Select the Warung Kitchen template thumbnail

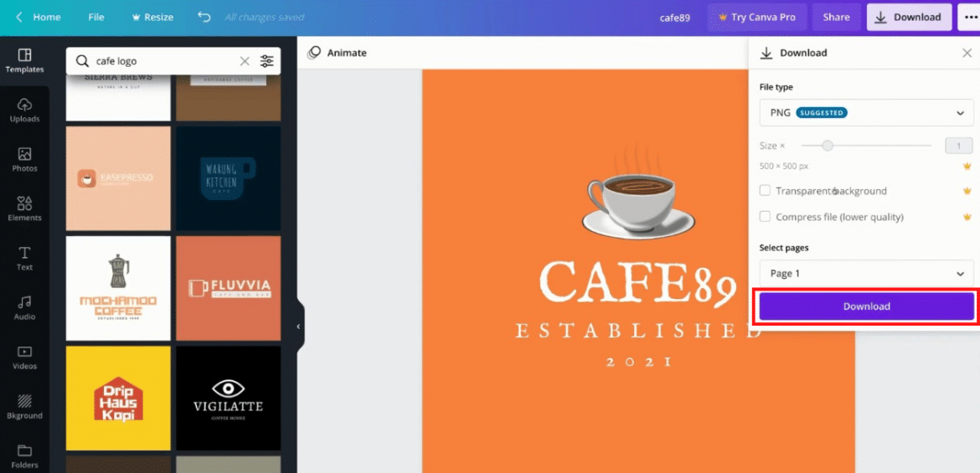(x=228, y=178)
